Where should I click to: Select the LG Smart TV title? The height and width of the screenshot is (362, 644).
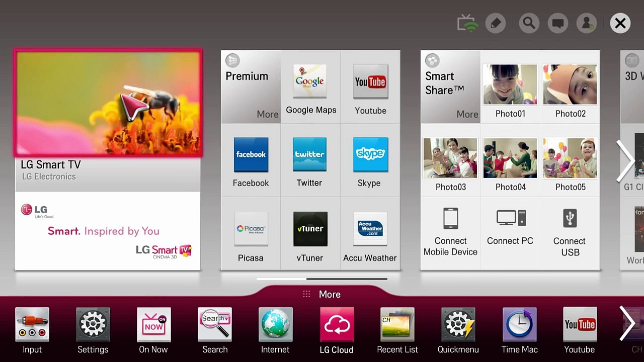pos(51,164)
